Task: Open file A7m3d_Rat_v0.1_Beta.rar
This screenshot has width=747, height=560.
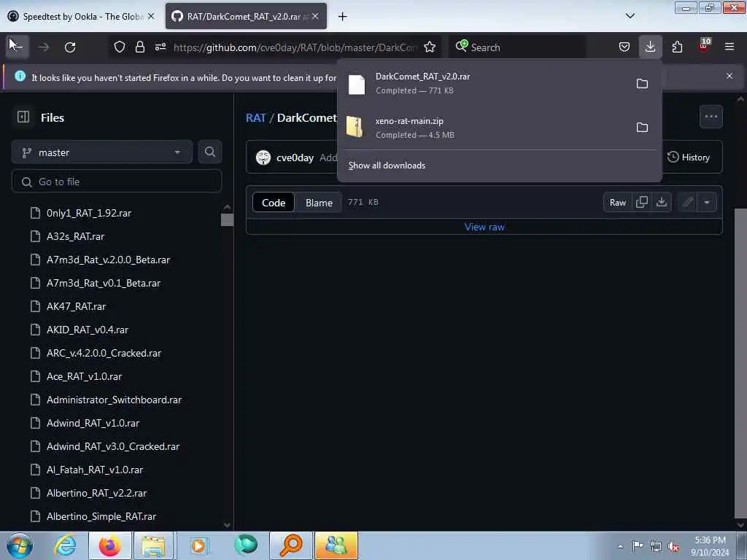Action: tap(104, 284)
